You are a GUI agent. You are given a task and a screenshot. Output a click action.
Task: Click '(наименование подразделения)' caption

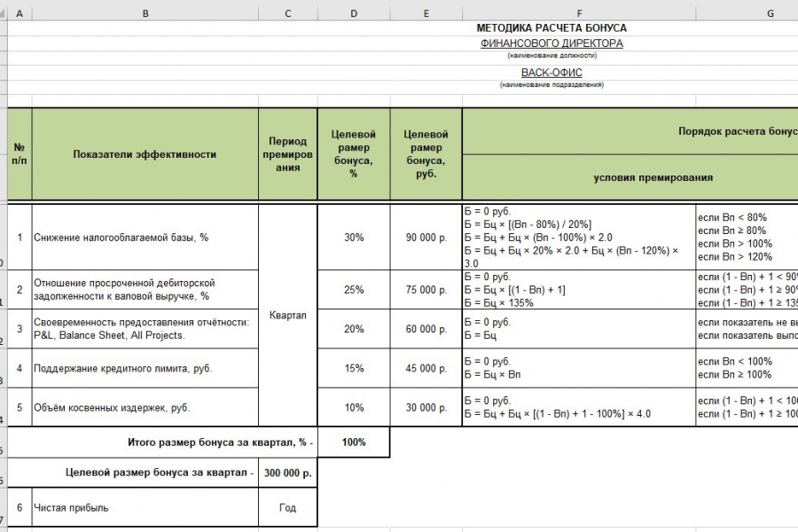click(552, 85)
